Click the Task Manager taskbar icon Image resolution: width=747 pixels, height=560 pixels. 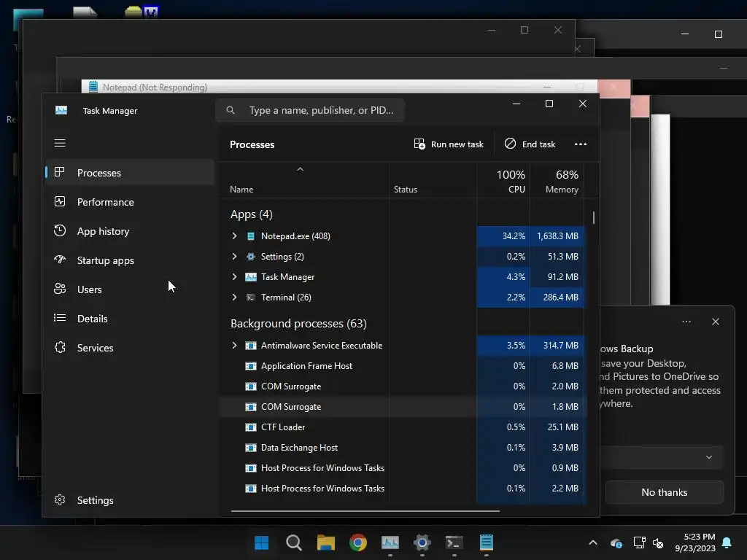point(390,542)
